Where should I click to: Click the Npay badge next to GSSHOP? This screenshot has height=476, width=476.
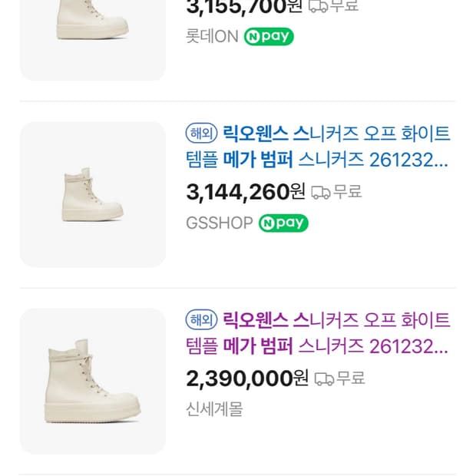click(283, 223)
